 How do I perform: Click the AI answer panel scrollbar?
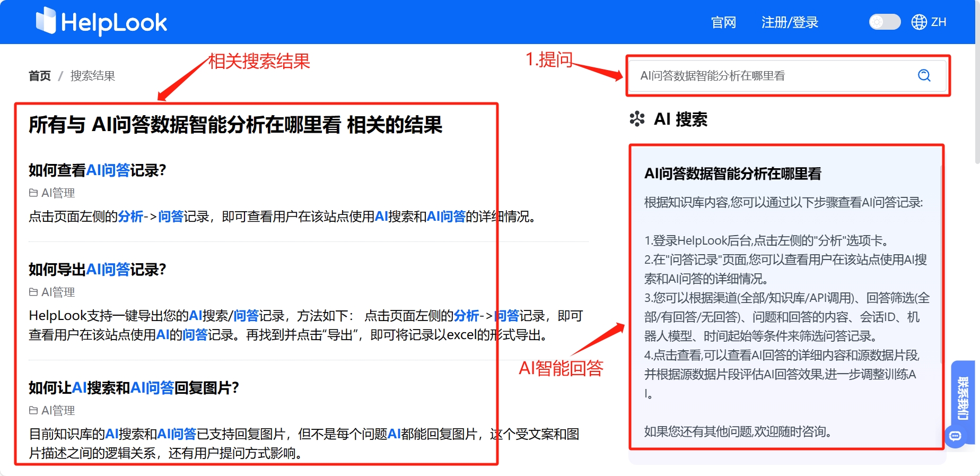coord(941,265)
